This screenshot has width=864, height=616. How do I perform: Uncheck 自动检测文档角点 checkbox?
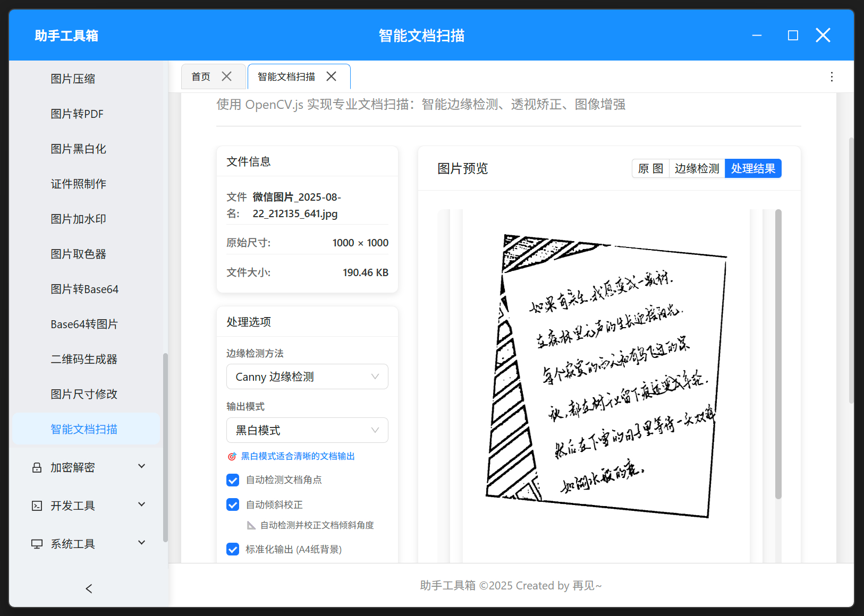[x=233, y=480]
